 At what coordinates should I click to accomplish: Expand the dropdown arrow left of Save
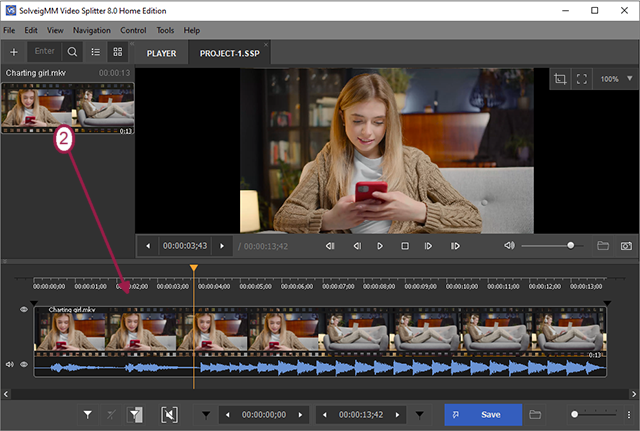point(419,414)
